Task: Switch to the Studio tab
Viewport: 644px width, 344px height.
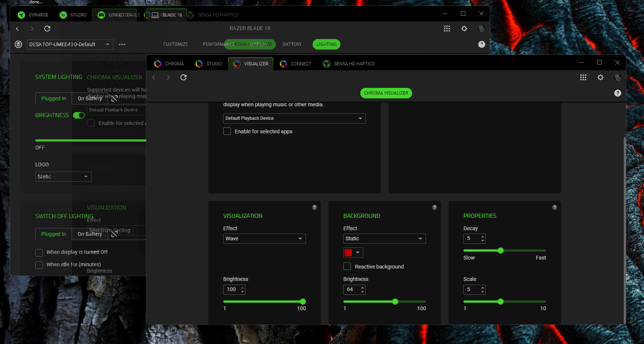Action: click(209, 64)
